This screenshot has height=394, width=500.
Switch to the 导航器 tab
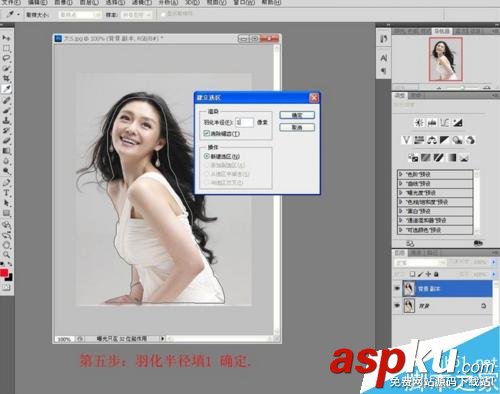click(442, 31)
